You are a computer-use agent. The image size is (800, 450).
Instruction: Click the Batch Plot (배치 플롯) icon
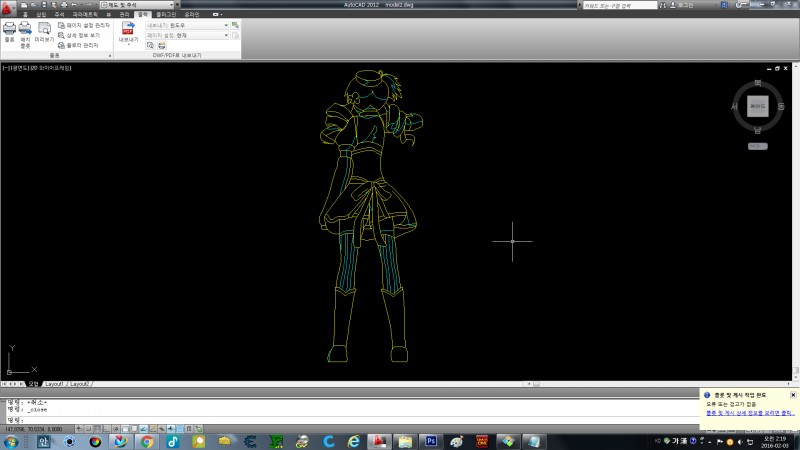point(26,29)
